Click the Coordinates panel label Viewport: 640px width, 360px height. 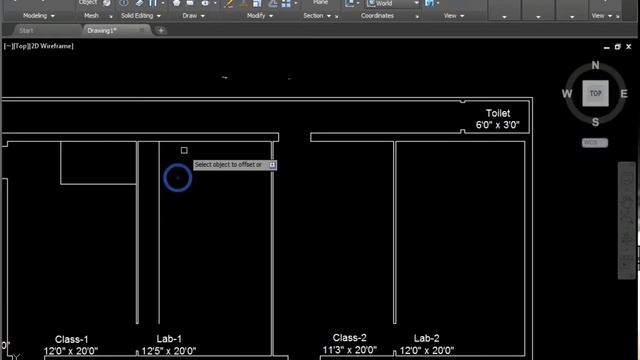[x=377, y=16]
